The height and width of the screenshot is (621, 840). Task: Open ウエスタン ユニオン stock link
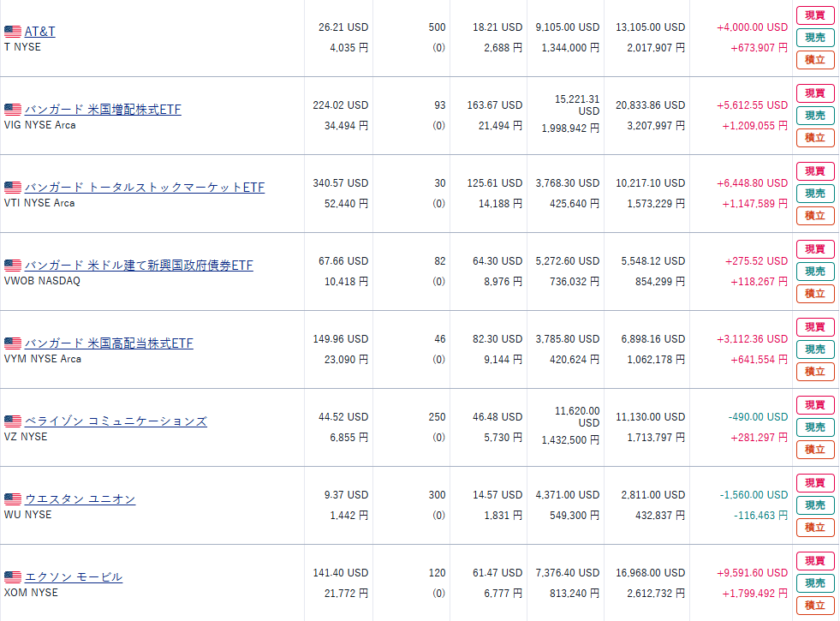pyautogui.click(x=80, y=499)
